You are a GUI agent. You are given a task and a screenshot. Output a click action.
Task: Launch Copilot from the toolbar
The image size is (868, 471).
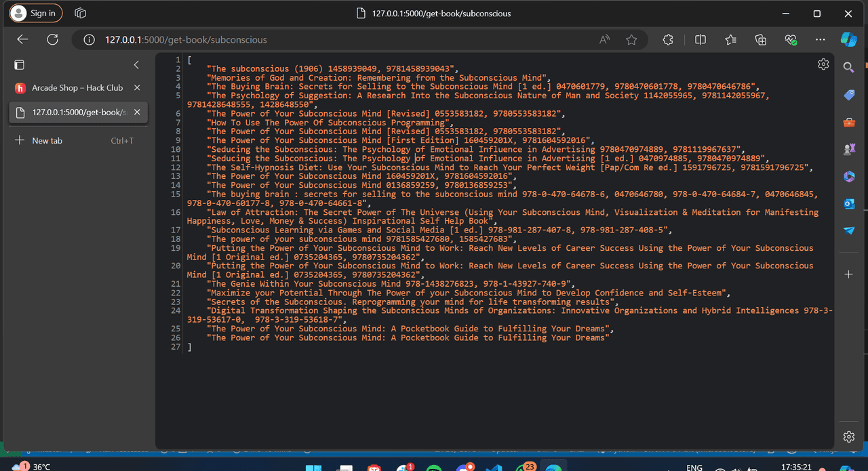click(x=848, y=39)
